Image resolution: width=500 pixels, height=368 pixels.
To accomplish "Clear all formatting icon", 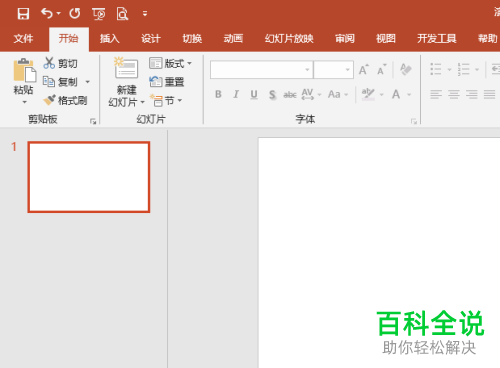I will pyautogui.click(x=406, y=69).
